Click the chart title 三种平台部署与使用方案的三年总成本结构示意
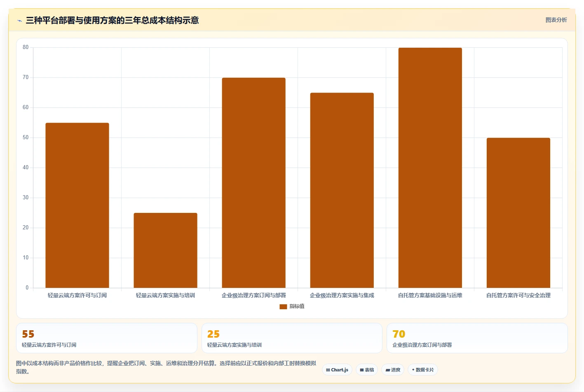Viewport: 584px width, 392px height. pos(112,21)
